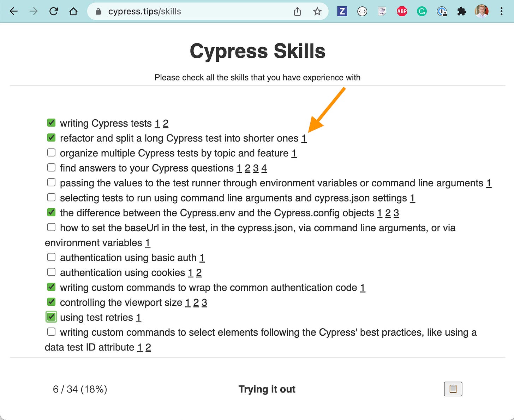Open link 1 for data test ID attribute
514x420 pixels.
(140, 347)
